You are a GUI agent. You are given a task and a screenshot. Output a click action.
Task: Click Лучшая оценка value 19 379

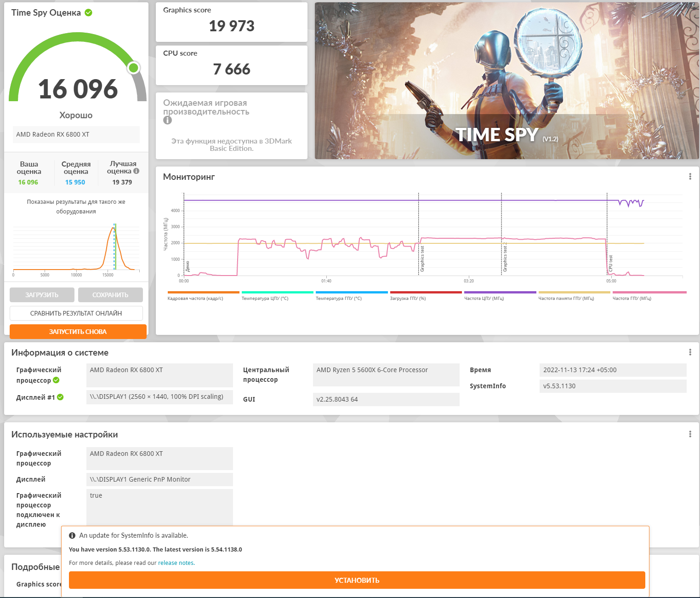122,182
